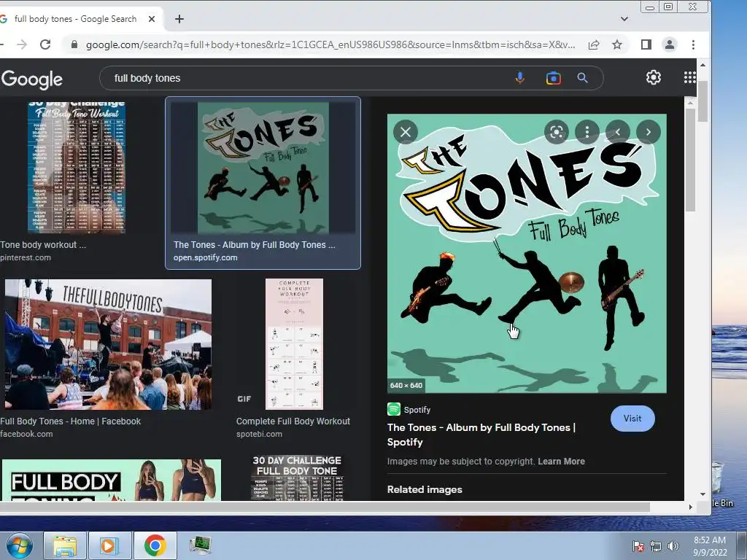The height and width of the screenshot is (560, 747).
Task: Click the network tray icon
Action: tap(656, 546)
